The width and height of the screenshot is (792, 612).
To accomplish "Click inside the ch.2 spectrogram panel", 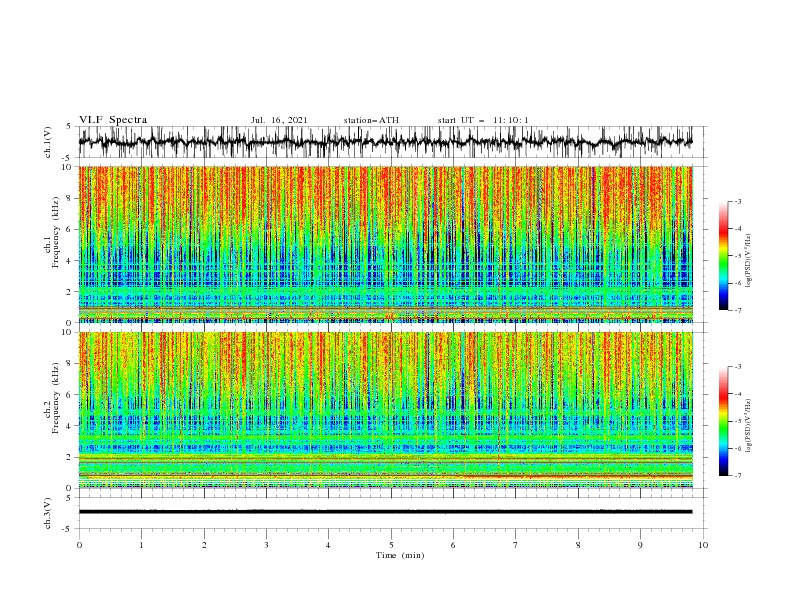I will pos(385,410).
